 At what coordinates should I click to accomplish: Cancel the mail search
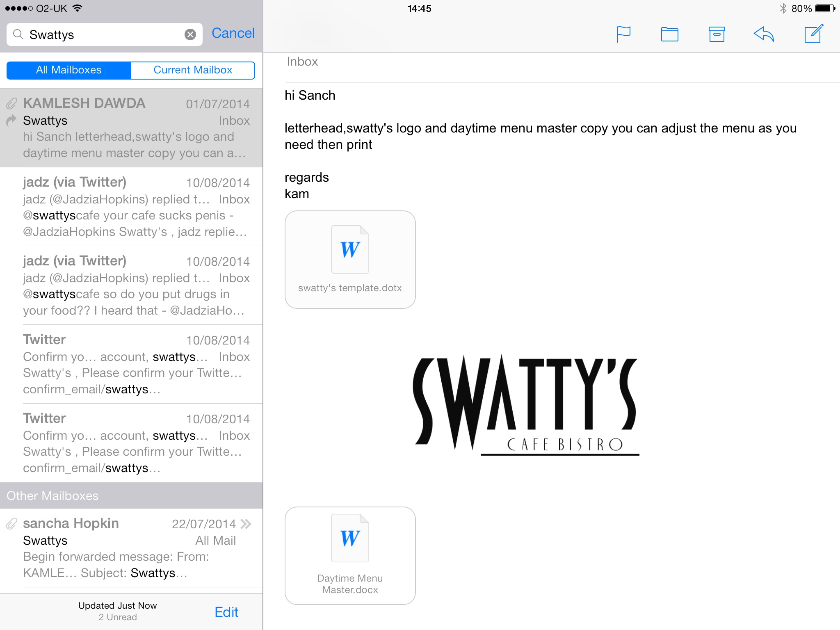point(233,33)
